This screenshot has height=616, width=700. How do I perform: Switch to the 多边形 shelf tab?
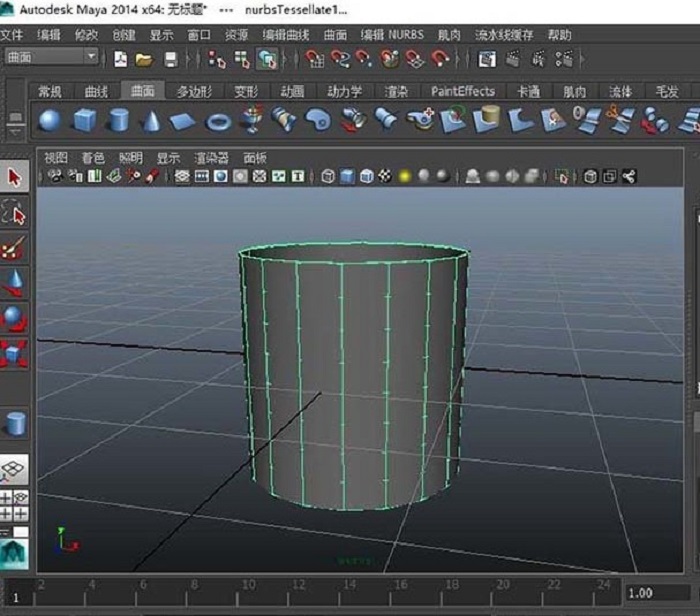click(194, 92)
